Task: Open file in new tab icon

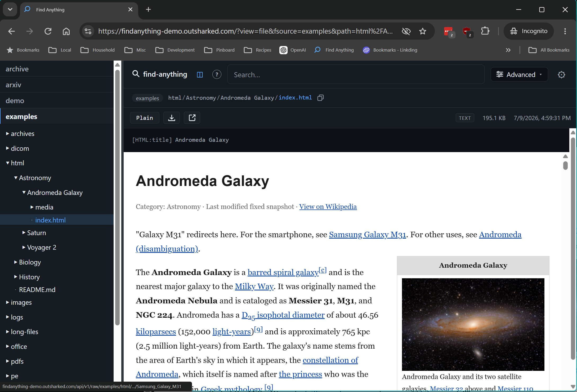Action: click(192, 118)
